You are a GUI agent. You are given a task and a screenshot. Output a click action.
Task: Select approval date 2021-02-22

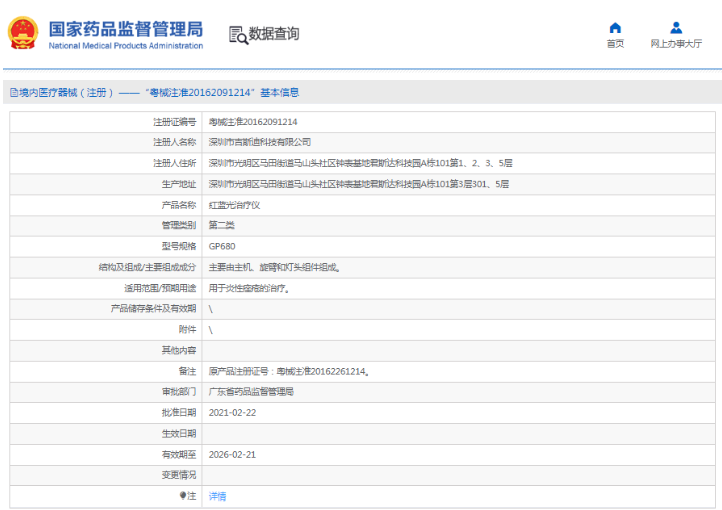click(232, 412)
